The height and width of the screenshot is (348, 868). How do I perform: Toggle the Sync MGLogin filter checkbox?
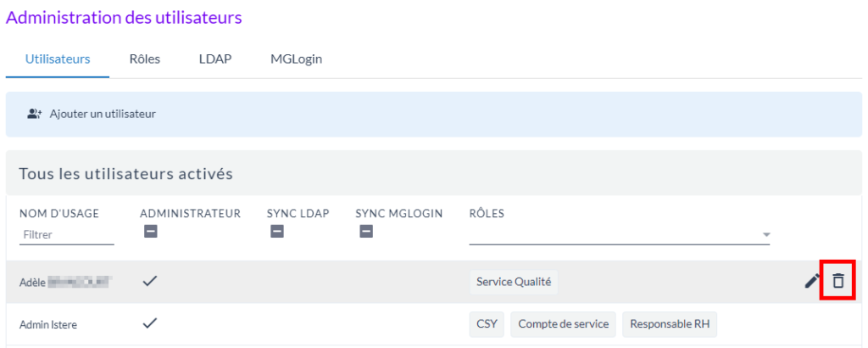(366, 231)
